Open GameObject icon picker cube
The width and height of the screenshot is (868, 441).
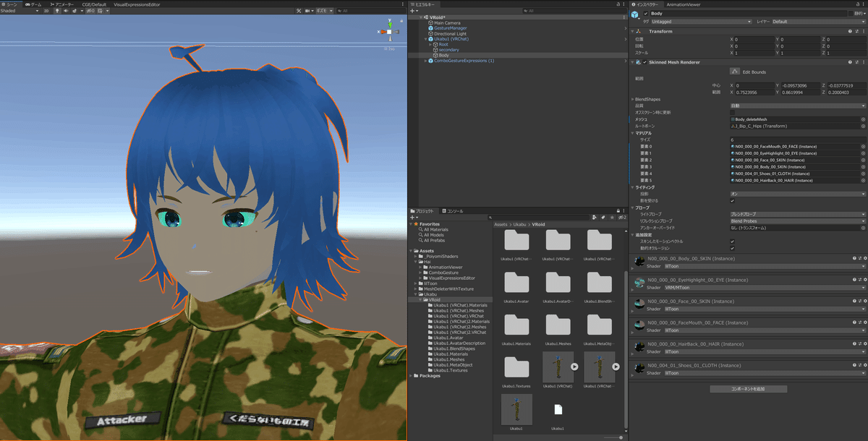click(635, 14)
